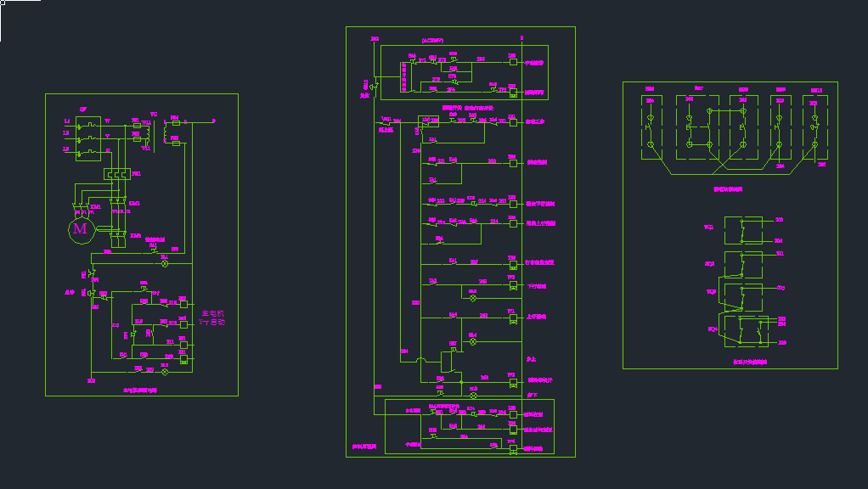Click the bottom-left caption of the middle schematic
The height and width of the screenshot is (489, 868).
click(x=364, y=446)
